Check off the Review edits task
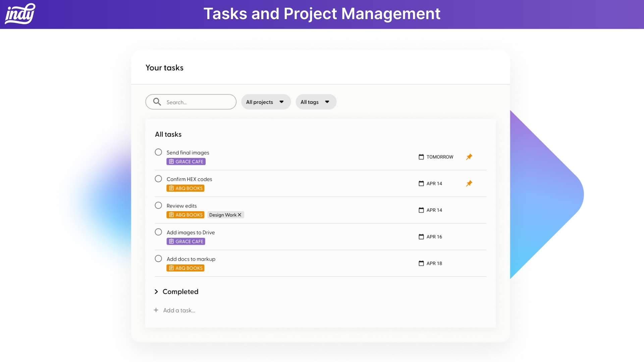This screenshot has width=644, height=362. [158, 205]
